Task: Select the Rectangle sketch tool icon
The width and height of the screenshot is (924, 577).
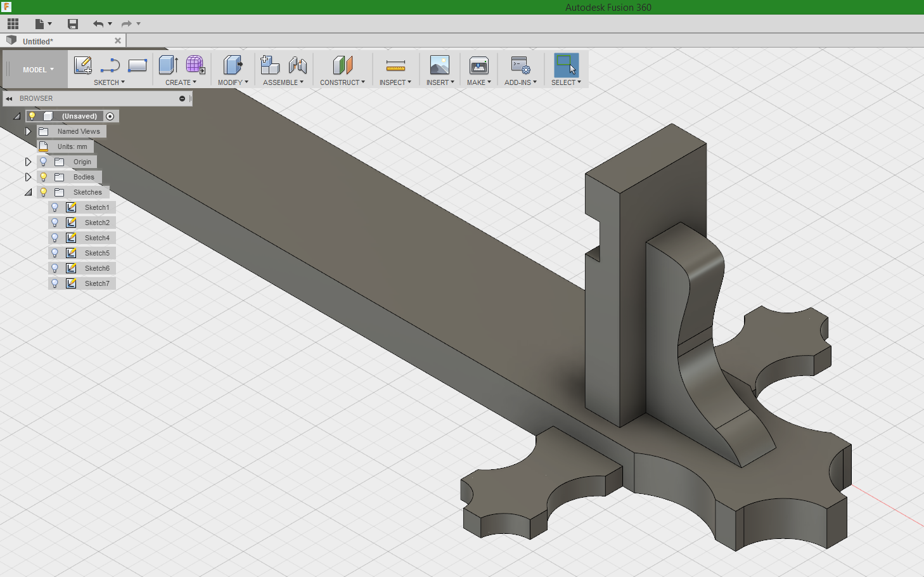Action: (138, 65)
